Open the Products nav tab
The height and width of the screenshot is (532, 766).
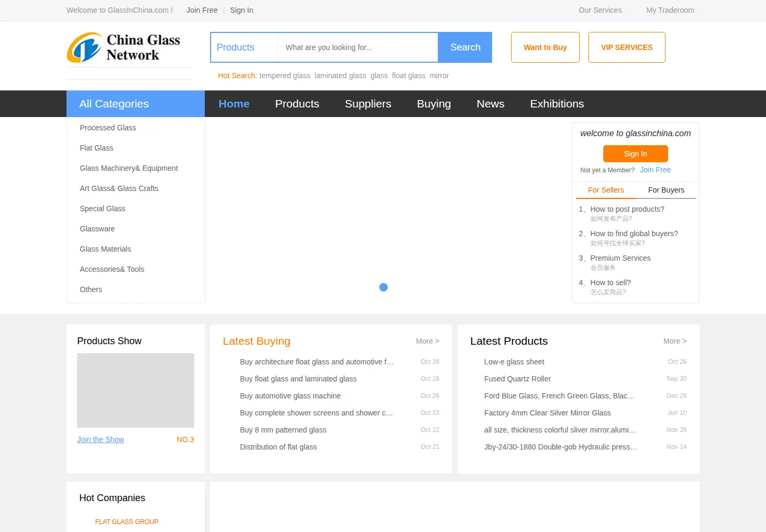point(297,104)
